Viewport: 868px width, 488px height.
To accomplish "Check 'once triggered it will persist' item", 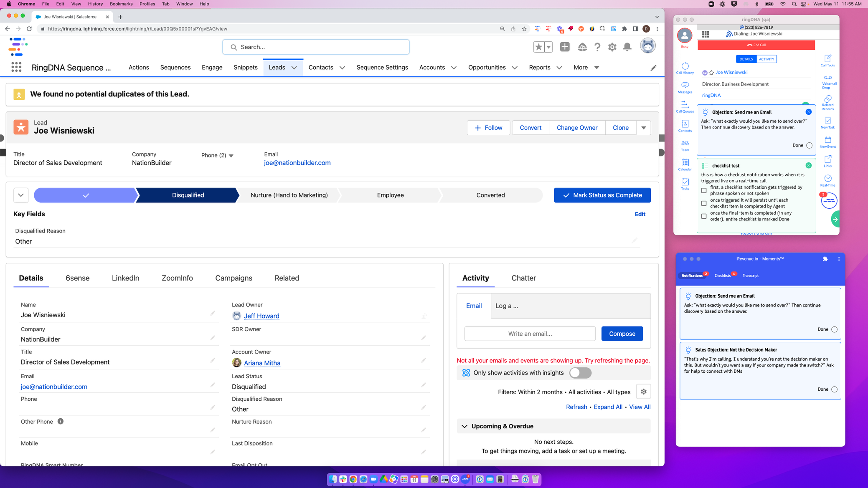I will coord(704,203).
